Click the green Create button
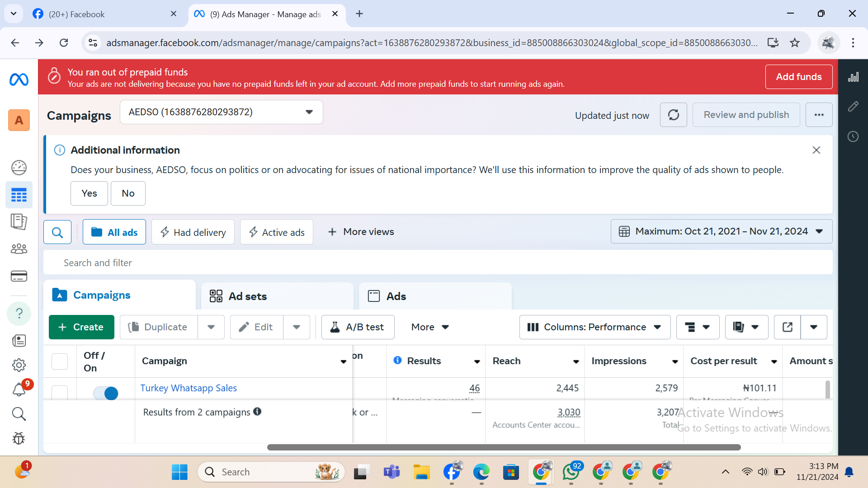 81,327
